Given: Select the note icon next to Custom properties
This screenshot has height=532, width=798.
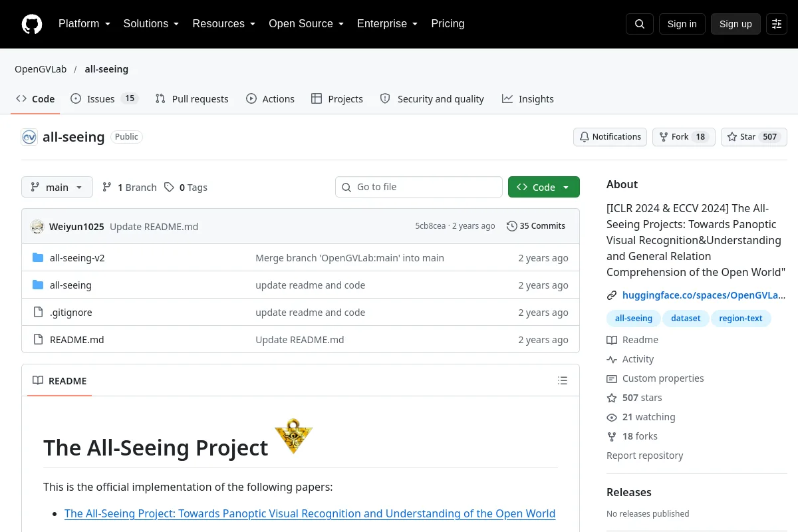Looking at the screenshot, I should click(x=612, y=378).
